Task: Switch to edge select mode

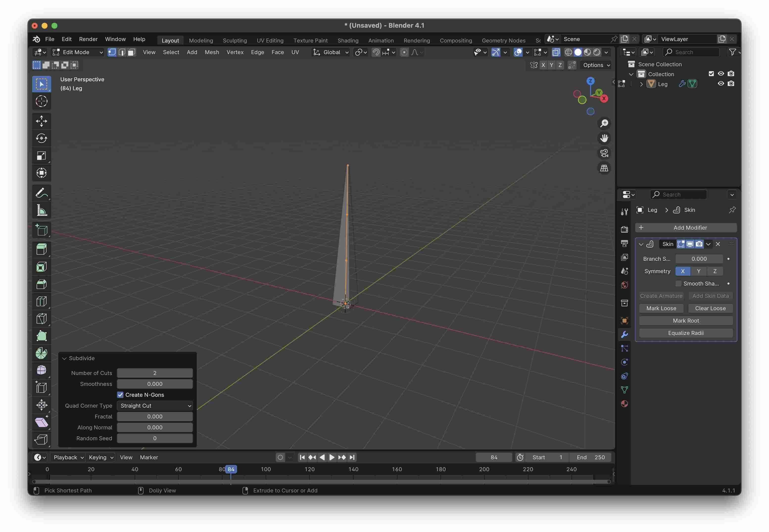Action: pos(122,52)
